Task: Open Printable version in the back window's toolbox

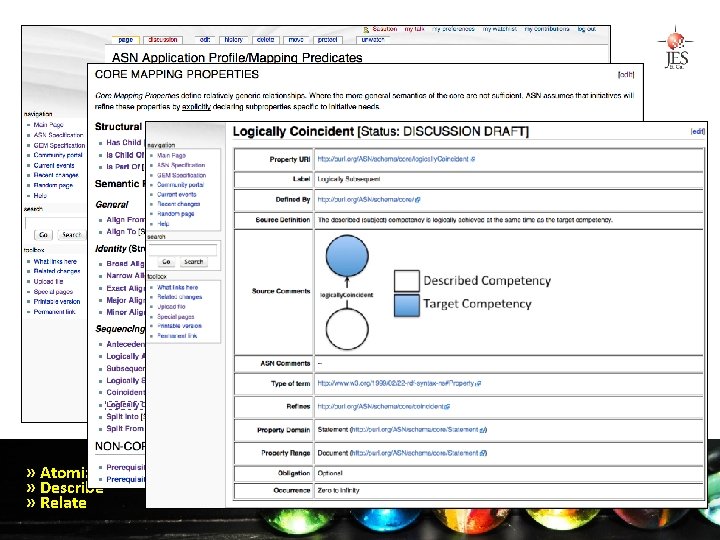Action: [x=57, y=302]
